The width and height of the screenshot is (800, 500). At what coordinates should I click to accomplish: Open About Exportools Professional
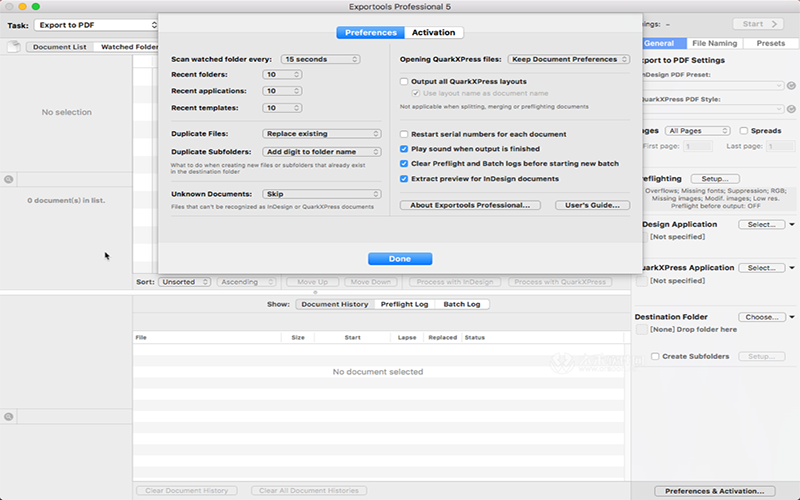pos(470,205)
